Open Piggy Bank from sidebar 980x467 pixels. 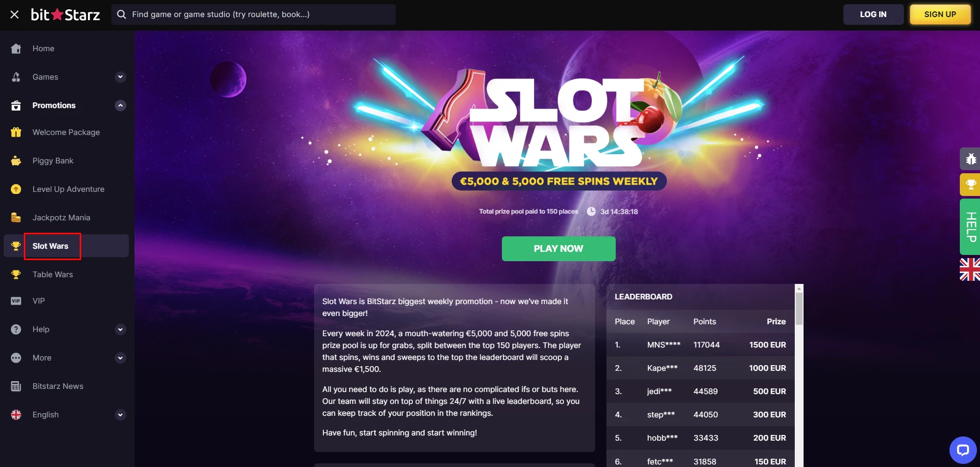[53, 161]
